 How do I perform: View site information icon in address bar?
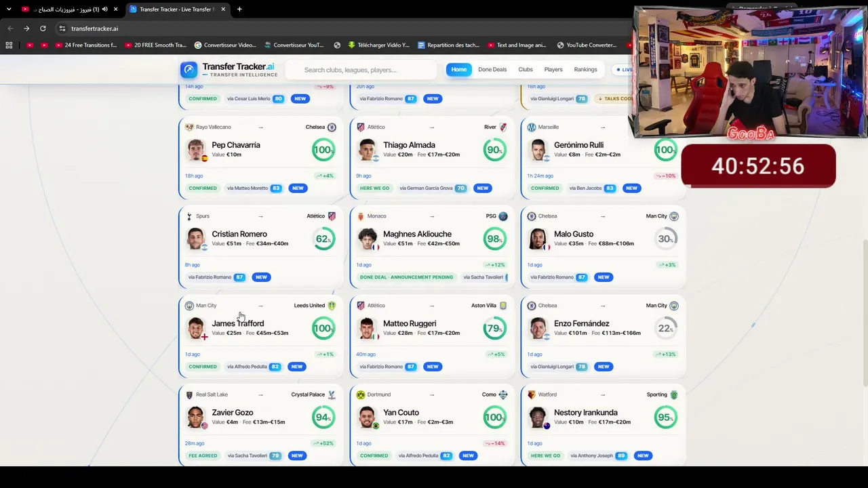click(x=62, y=28)
